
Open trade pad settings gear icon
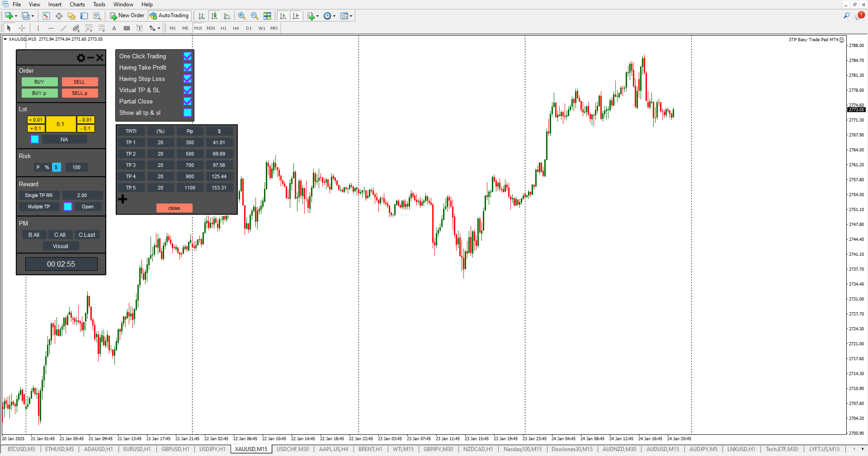pyautogui.click(x=81, y=58)
